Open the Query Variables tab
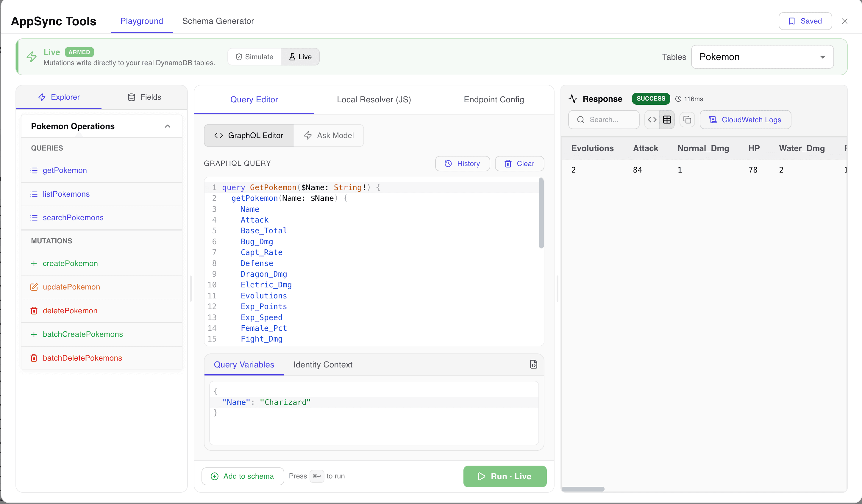This screenshot has height=504, width=862. (x=244, y=364)
